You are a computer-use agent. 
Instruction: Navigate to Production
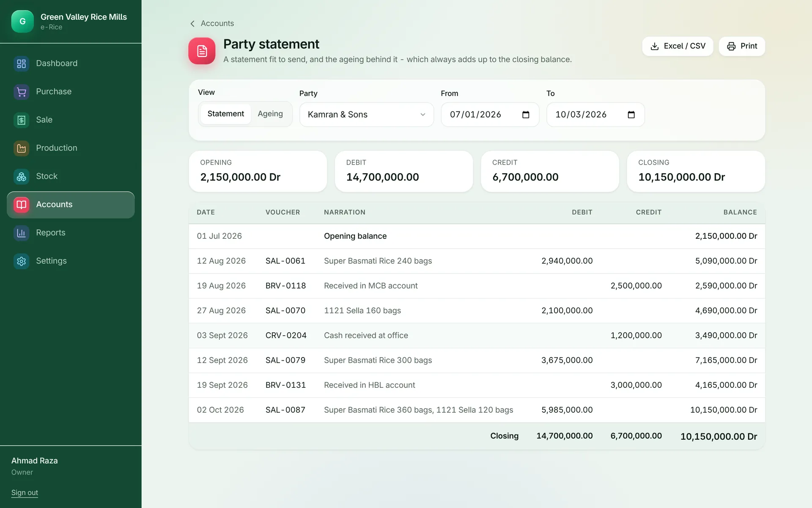71,148
